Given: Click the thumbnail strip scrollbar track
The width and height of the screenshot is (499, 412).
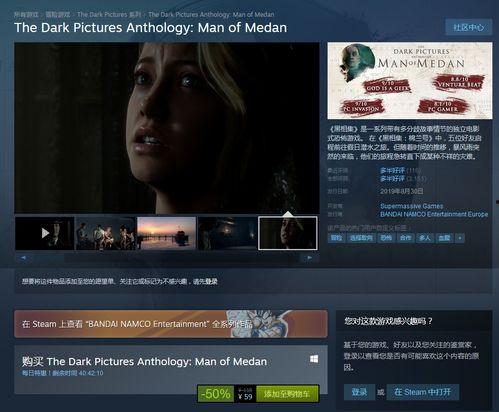Looking at the screenshot, I should tap(166, 258).
